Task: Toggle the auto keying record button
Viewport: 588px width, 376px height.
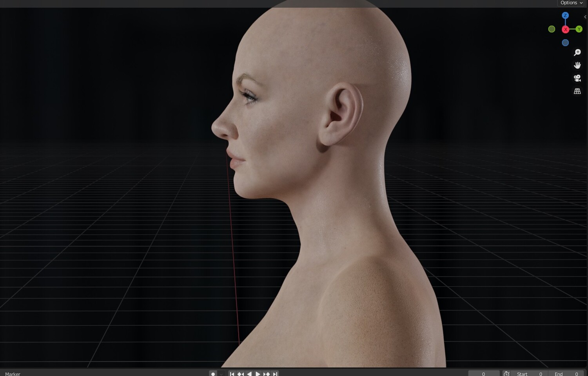Action: [x=213, y=374]
